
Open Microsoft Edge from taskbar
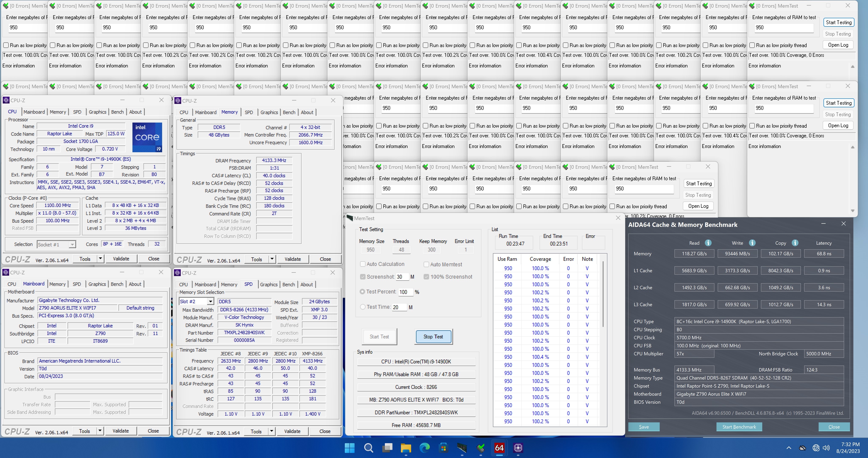[x=424, y=448]
